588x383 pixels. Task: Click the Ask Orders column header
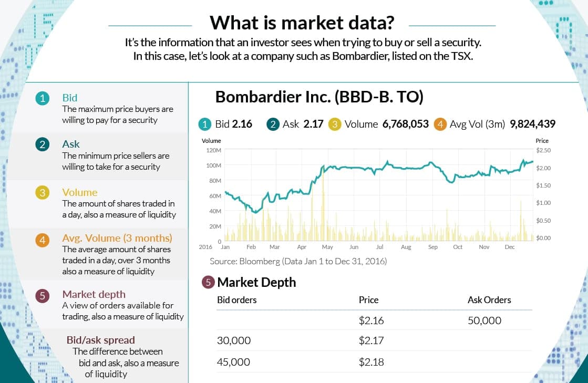(489, 300)
